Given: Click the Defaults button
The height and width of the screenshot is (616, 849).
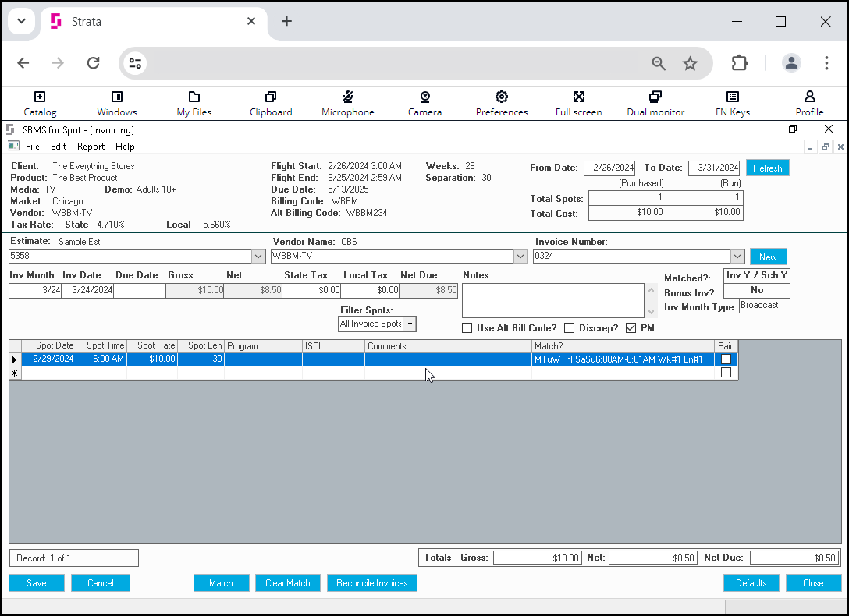Looking at the screenshot, I should pos(751,583).
